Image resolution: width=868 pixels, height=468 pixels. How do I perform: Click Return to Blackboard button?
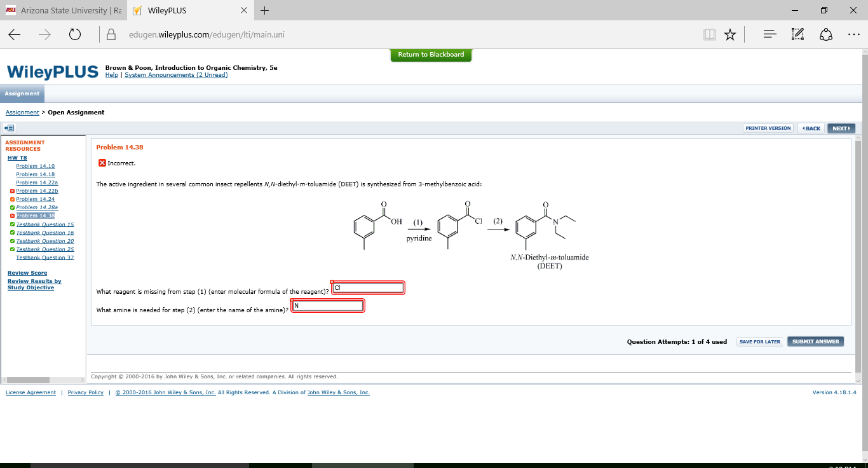click(431, 55)
